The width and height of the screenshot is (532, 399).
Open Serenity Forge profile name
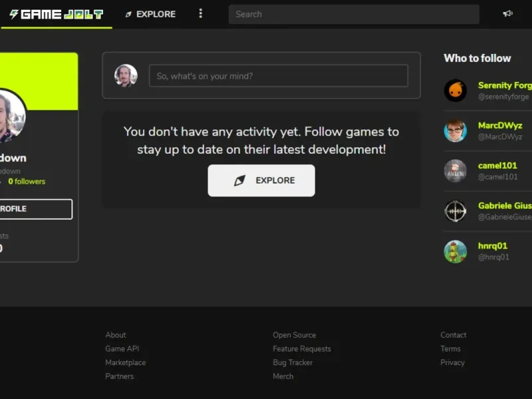[505, 85]
